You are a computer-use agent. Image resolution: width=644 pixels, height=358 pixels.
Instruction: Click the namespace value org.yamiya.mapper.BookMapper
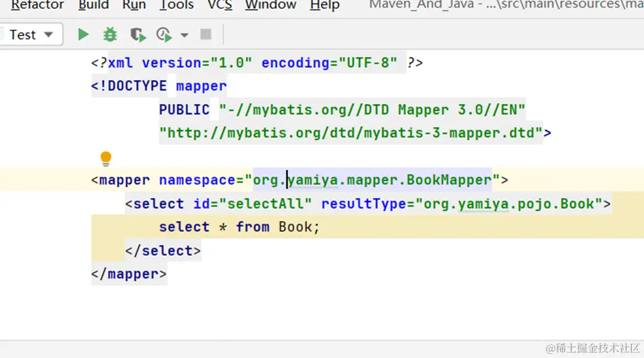pos(372,180)
